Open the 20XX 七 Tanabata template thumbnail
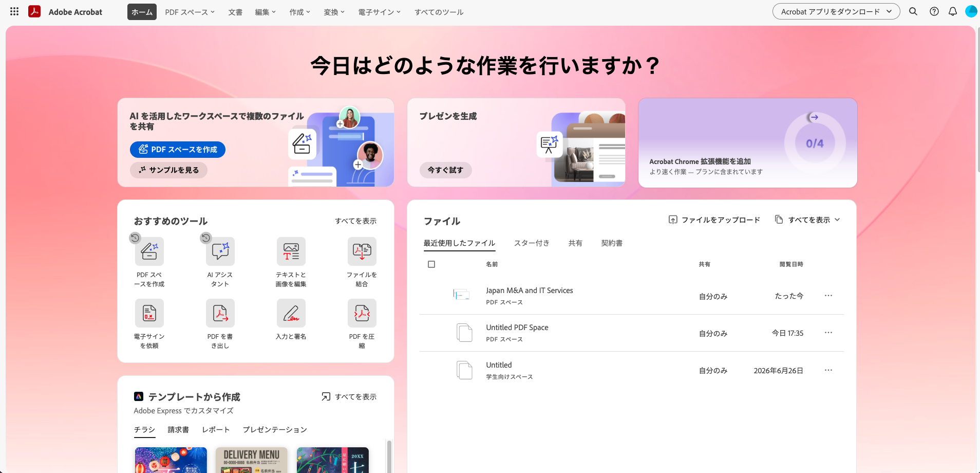This screenshot has height=473, width=980. tap(333, 460)
